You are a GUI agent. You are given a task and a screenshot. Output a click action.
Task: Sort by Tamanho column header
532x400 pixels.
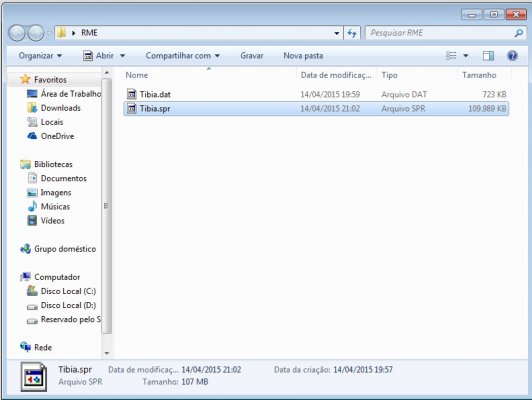click(479, 75)
